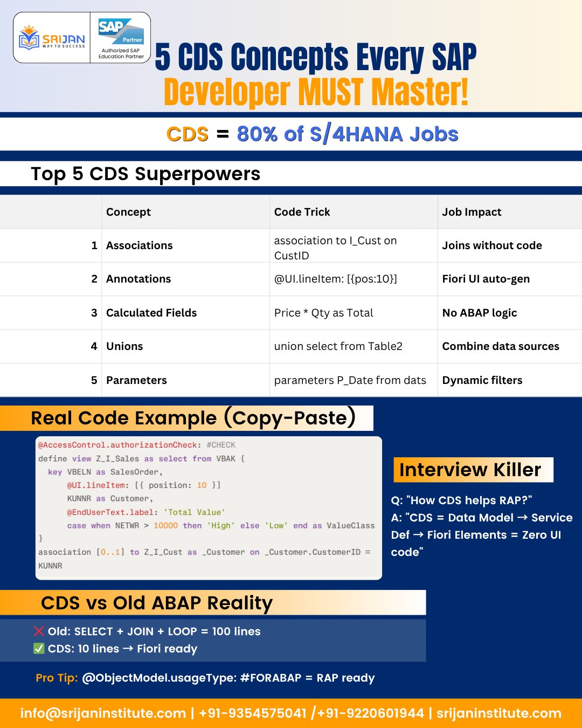Viewport: 582px width, 728px height.
Task: Click '5 CDS Concepts Every SAP' title
Action: 316,57
